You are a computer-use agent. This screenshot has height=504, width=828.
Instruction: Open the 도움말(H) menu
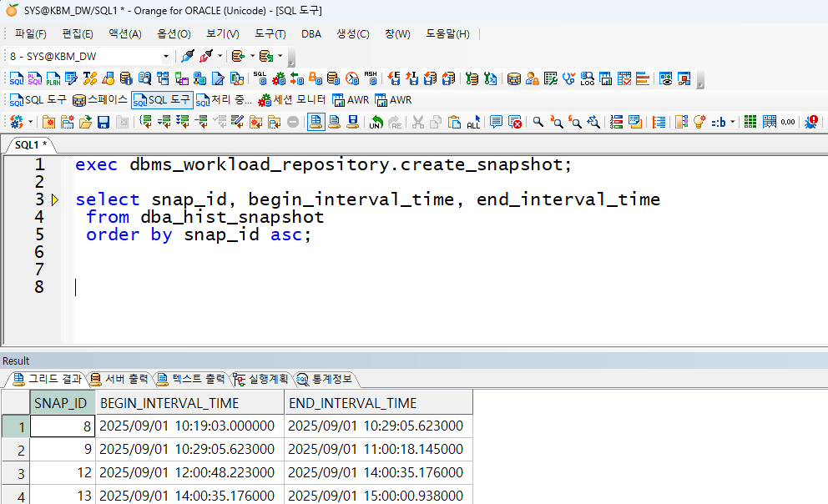[447, 34]
